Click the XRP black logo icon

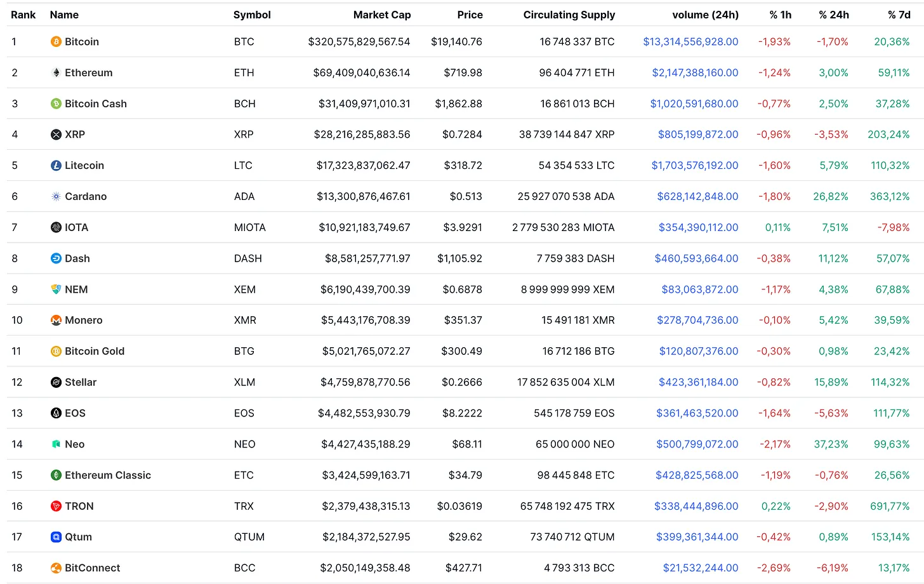pos(56,135)
